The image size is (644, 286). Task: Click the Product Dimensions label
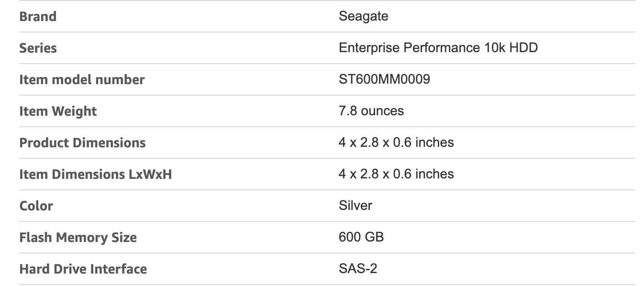pyautogui.click(x=82, y=143)
